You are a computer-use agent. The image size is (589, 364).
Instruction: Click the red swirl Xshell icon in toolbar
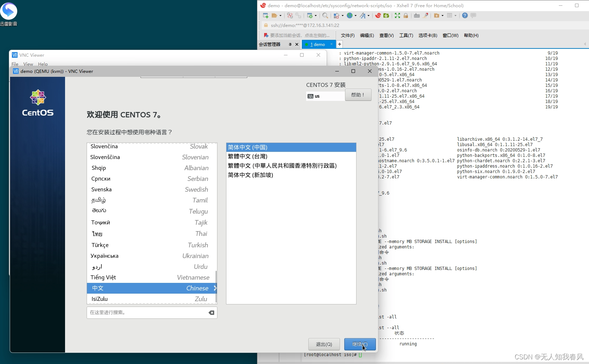pyautogui.click(x=378, y=15)
